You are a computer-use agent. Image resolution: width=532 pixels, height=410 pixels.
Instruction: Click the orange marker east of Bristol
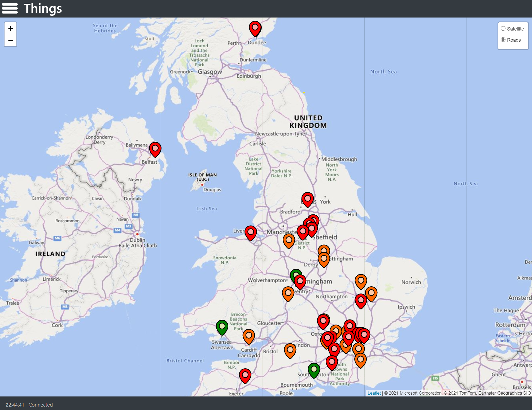click(x=290, y=350)
